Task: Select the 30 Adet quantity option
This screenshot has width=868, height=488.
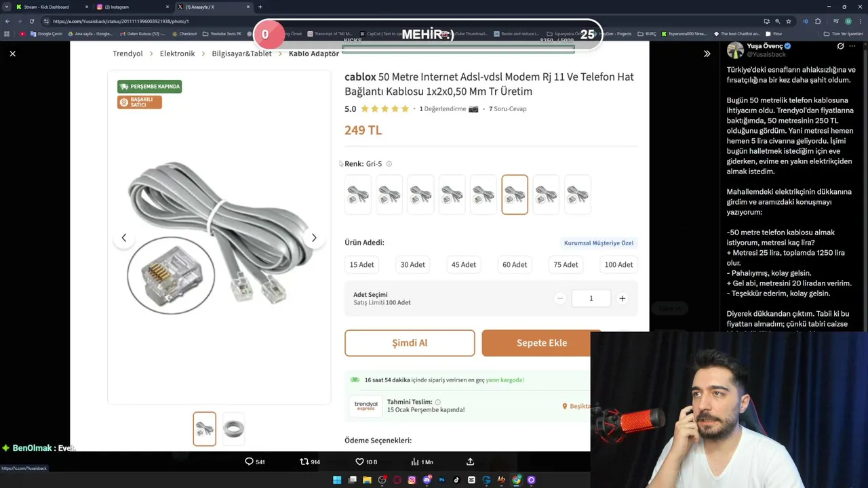Action: click(413, 264)
